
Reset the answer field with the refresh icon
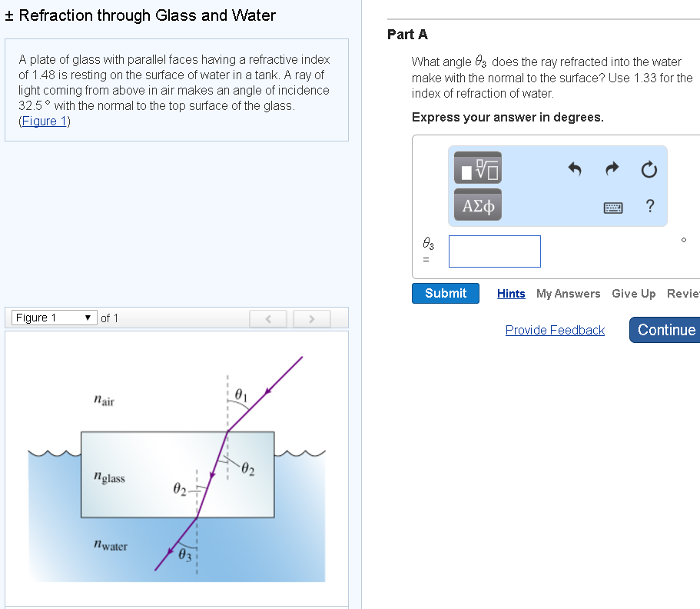coord(649,168)
